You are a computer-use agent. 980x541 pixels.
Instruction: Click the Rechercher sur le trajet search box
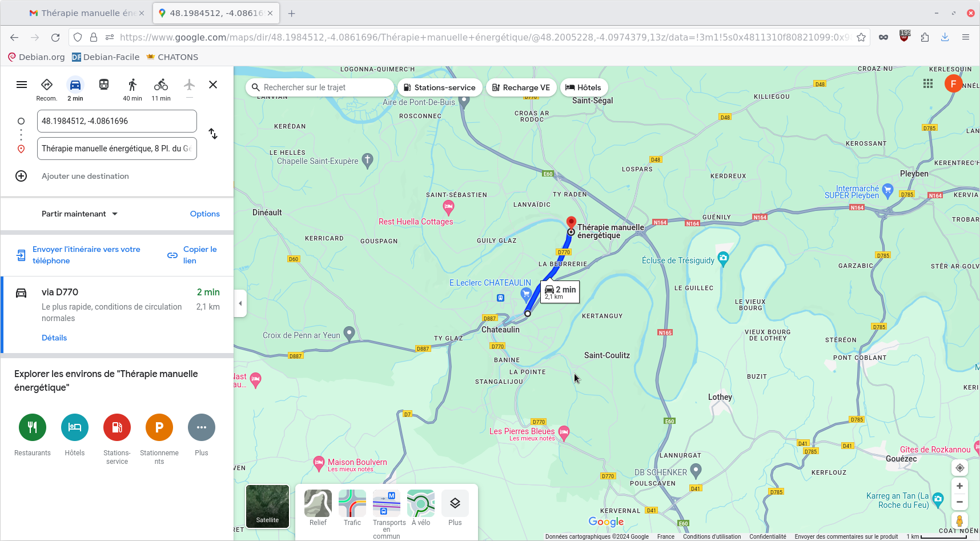320,87
